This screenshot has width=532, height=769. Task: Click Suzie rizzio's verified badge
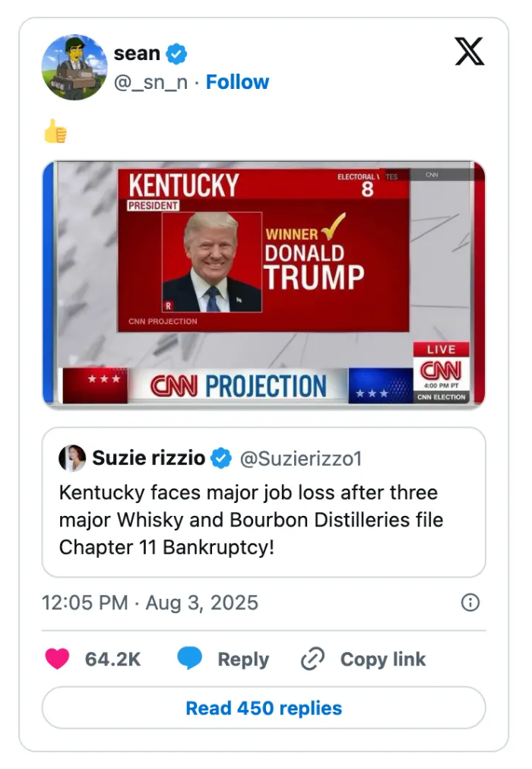(221, 458)
